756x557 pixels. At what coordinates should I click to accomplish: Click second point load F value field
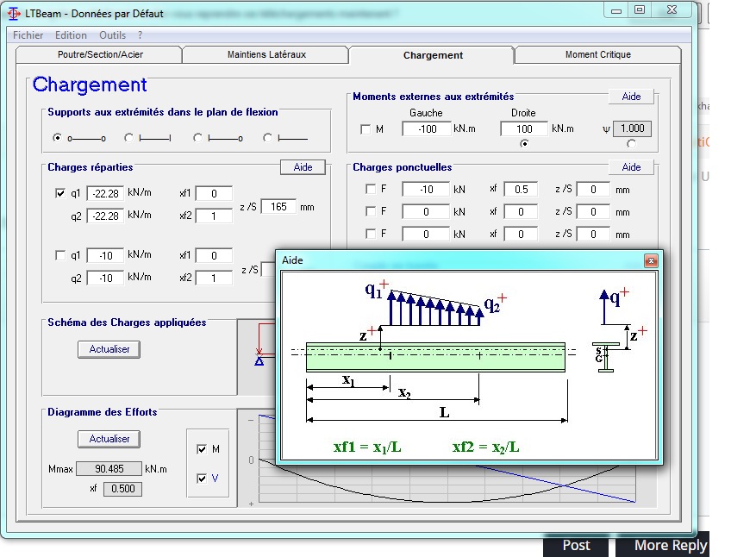coord(426,212)
